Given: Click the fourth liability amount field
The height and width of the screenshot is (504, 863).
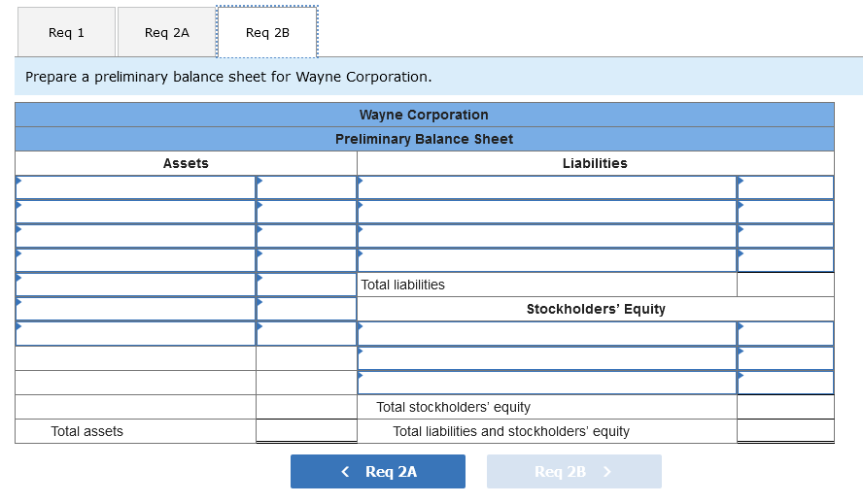Looking at the screenshot, I should point(785,260).
